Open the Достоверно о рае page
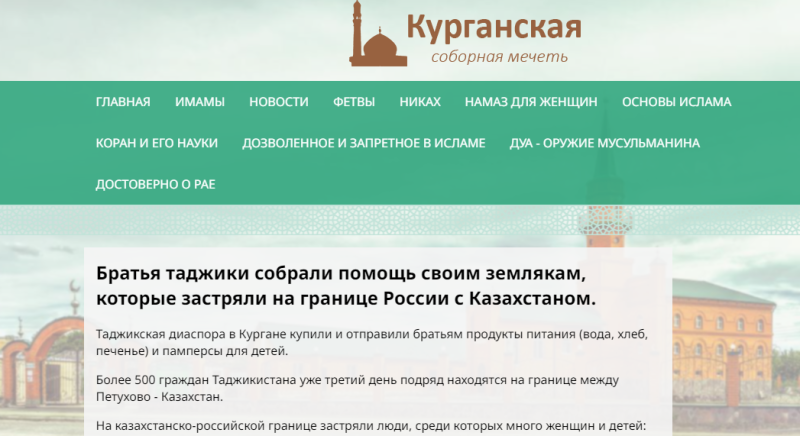The width and height of the screenshot is (800, 436). [x=156, y=184]
